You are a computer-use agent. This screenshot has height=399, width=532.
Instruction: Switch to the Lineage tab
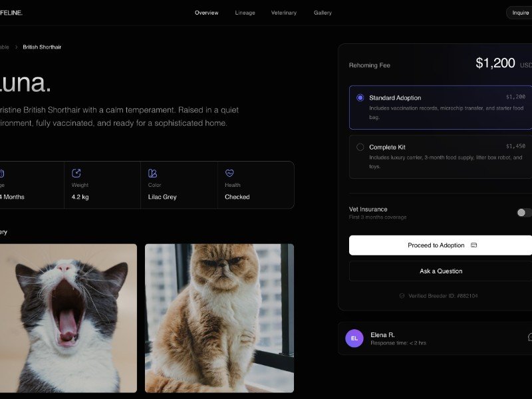[x=245, y=13]
